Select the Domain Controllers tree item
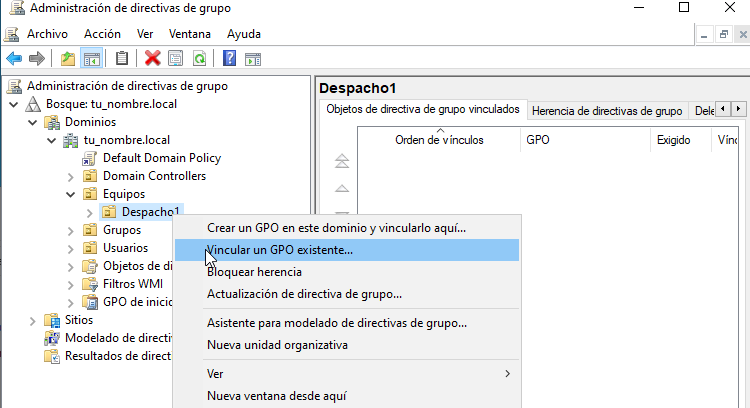 (x=154, y=176)
